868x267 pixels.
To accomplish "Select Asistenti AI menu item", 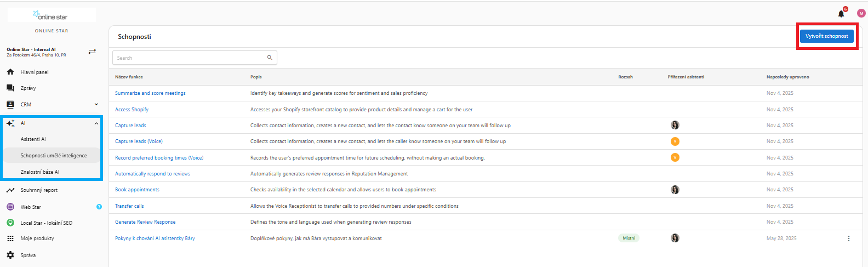I will pyautogui.click(x=33, y=139).
